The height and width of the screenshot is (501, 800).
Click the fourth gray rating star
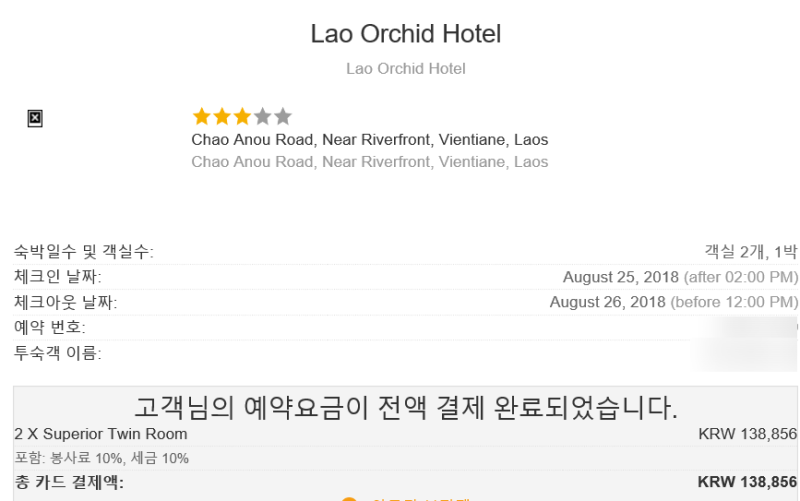tap(262, 116)
